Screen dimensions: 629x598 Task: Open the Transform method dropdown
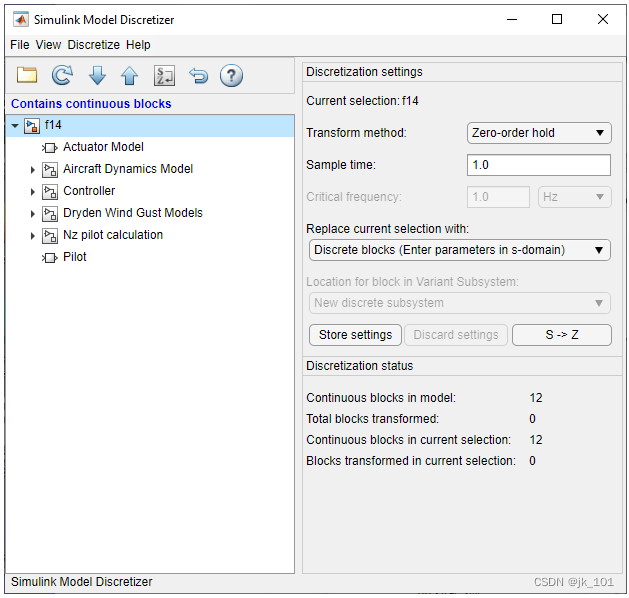[x=539, y=133]
